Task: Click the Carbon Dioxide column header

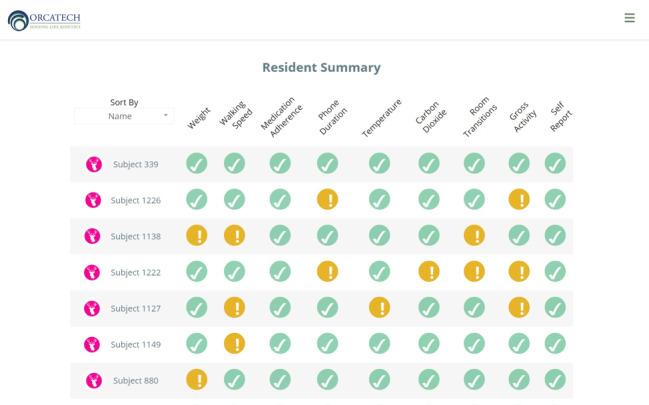Action: [431, 117]
